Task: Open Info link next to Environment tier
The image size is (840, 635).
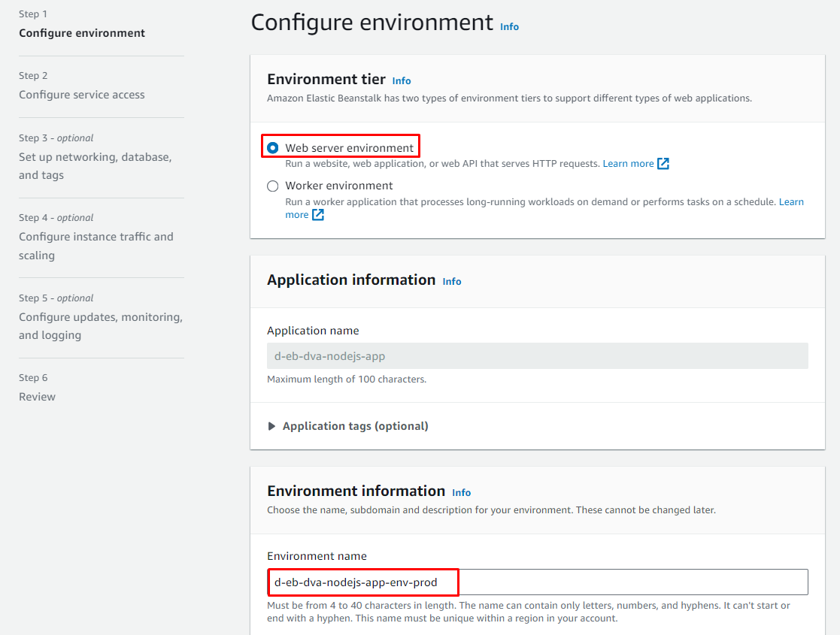Action: coord(402,80)
